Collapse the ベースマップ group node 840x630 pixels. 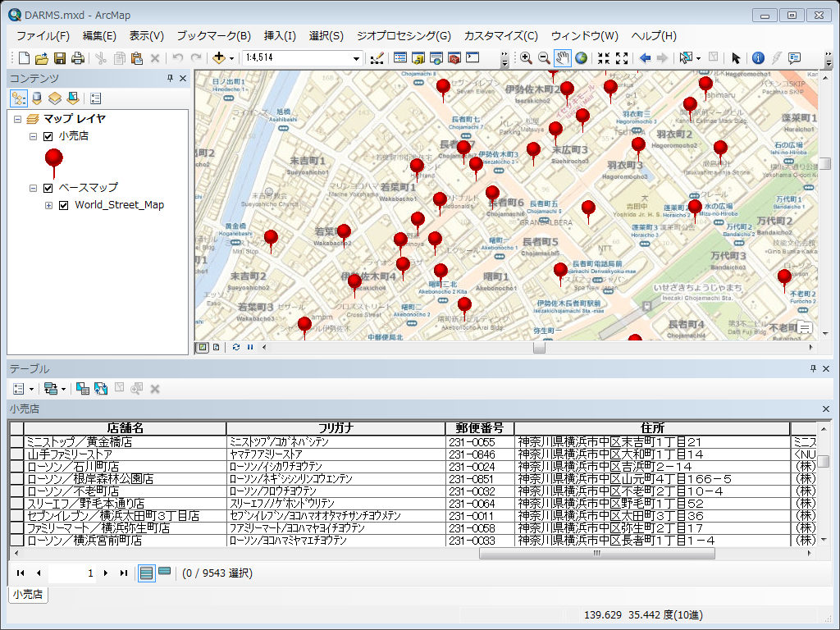pos(33,188)
